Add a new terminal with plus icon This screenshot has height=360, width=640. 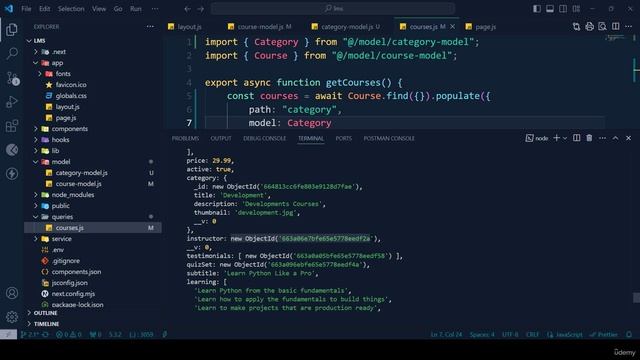click(x=556, y=138)
